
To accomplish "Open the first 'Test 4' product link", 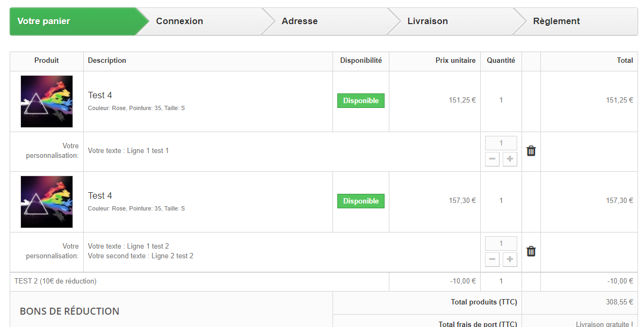I will point(100,95).
